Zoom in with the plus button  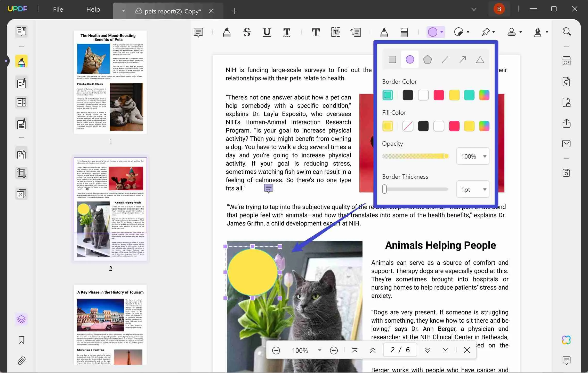tap(334, 350)
